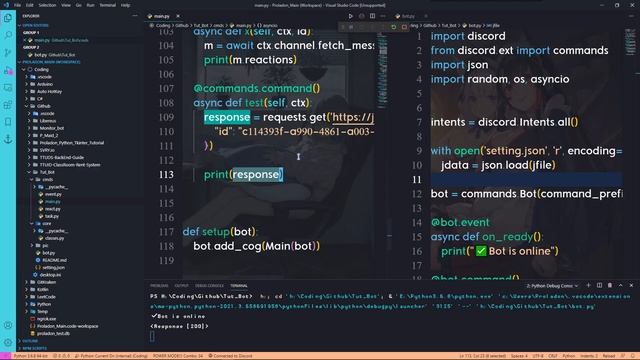Open classes.py in the core folder
Screen dimensions: 640x360
pos(55,238)
